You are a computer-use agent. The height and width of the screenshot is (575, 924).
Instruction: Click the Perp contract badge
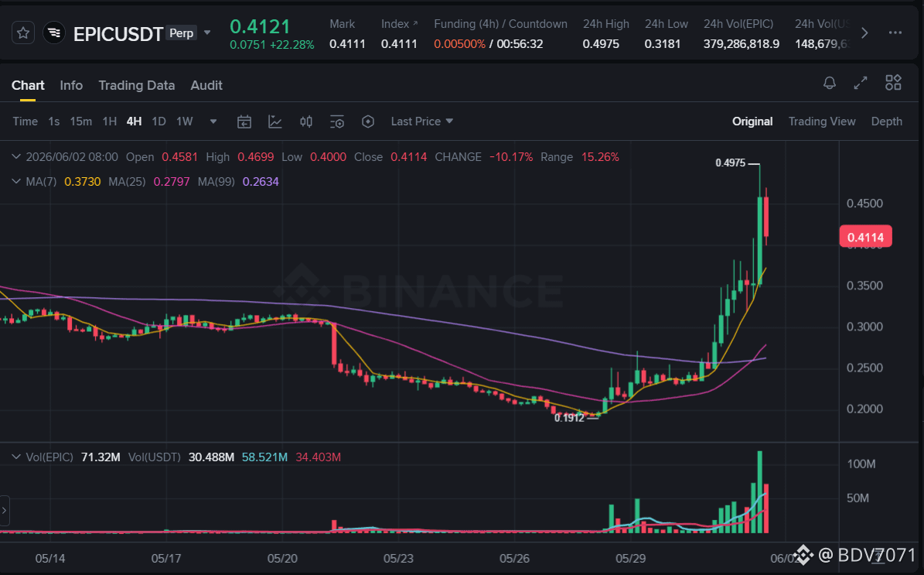coord(181,33)
